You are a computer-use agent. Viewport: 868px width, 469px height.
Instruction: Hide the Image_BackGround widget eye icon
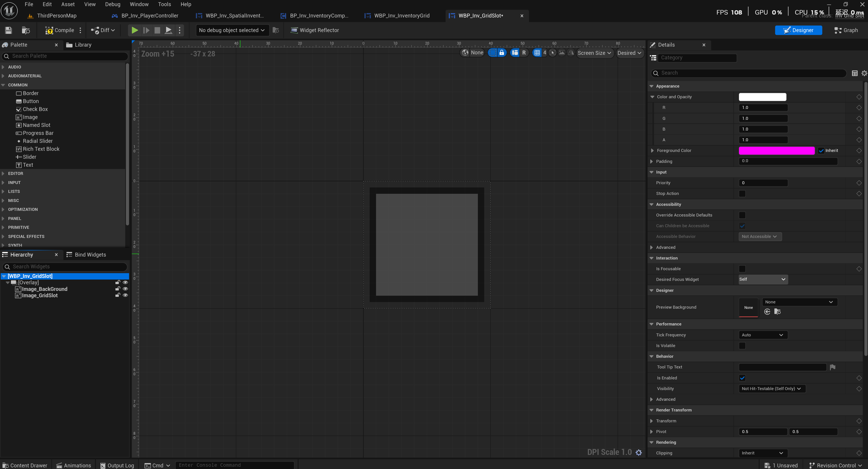pyautogui.click(x=125, y=289)
